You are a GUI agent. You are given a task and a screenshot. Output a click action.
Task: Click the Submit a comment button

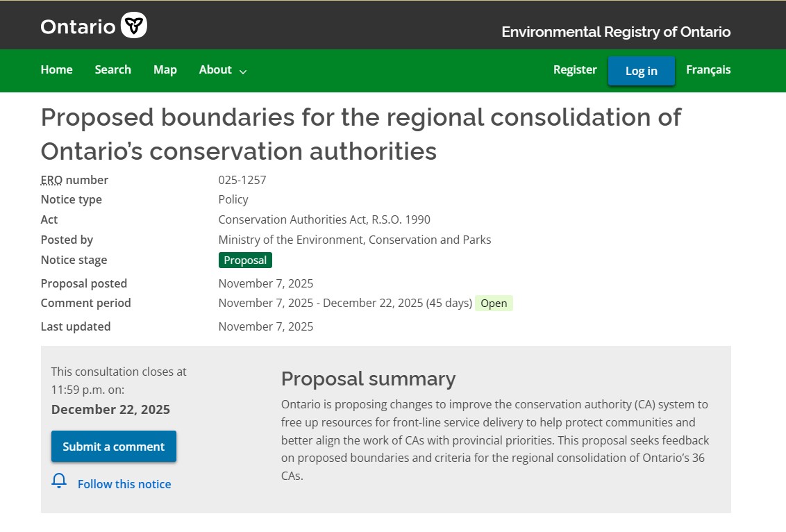click(114, 447)
